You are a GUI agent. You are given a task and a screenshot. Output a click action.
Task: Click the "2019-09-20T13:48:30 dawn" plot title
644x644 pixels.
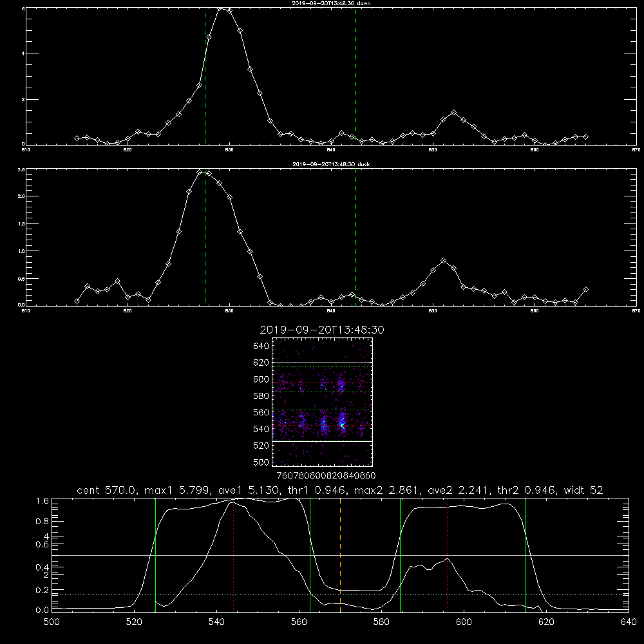coord(331,3)
